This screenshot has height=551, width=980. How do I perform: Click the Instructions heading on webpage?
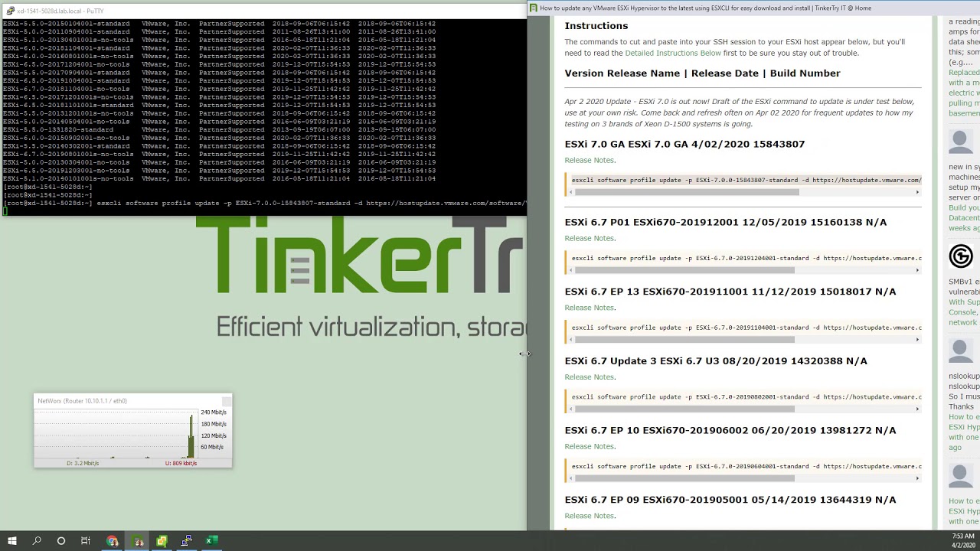[x=596, y=26]
